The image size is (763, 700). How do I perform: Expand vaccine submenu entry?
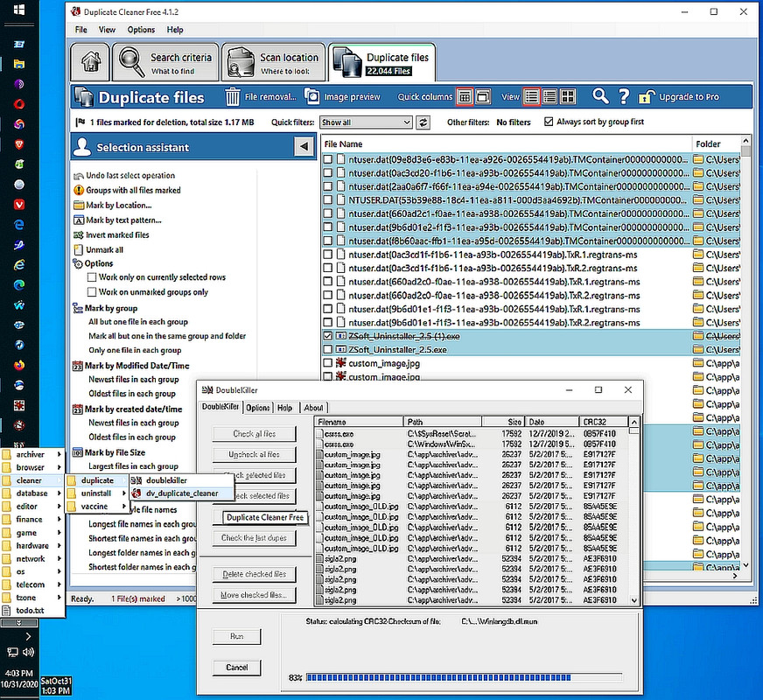[97, 507]
